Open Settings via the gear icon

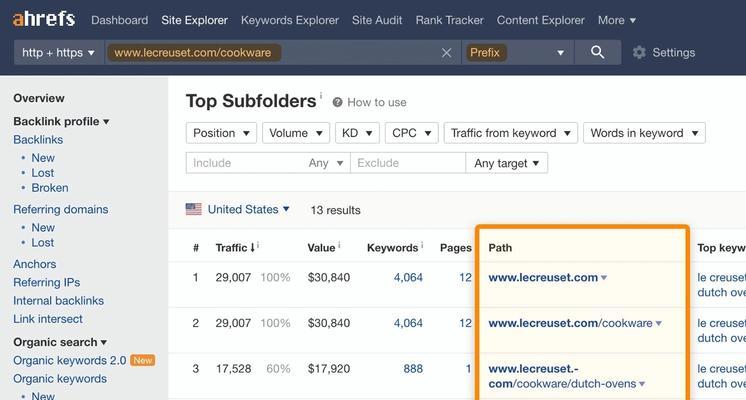(x=639, y=52)
